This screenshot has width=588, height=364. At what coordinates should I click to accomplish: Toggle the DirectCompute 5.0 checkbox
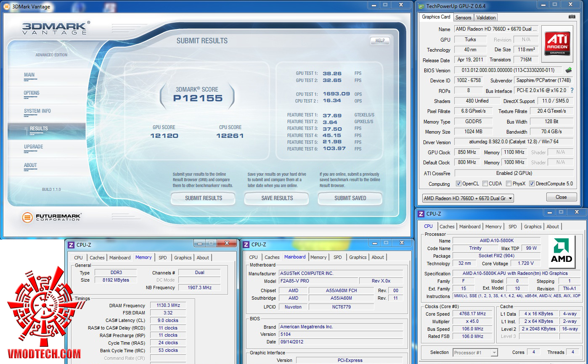point(532,184)
